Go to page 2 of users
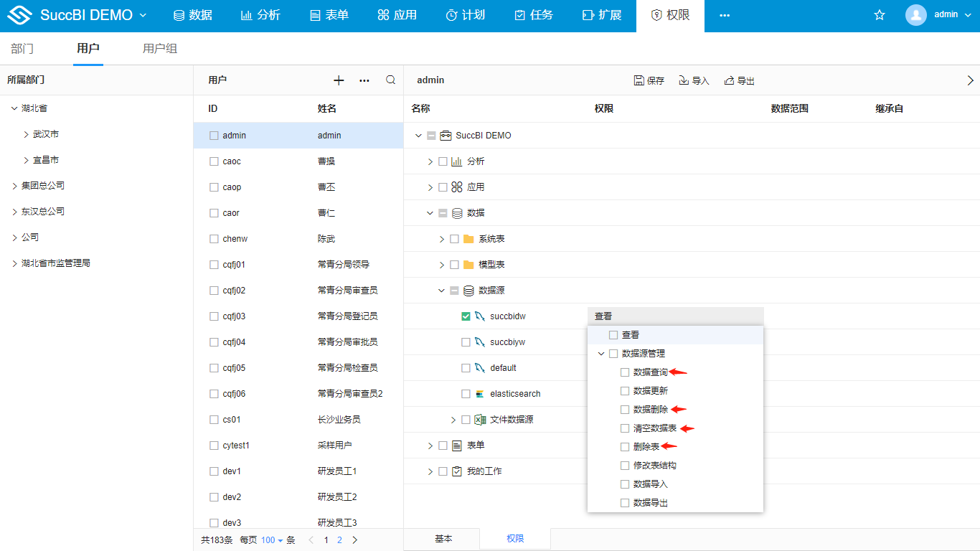Screen dimensions: 980x551 click(x=339, y=540)
